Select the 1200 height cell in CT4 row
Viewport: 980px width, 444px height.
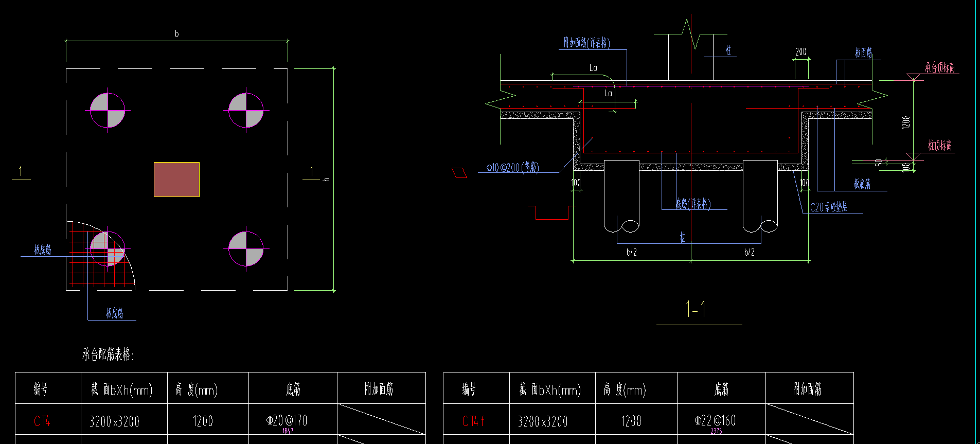pyautogui.click(x=203, y=422)
